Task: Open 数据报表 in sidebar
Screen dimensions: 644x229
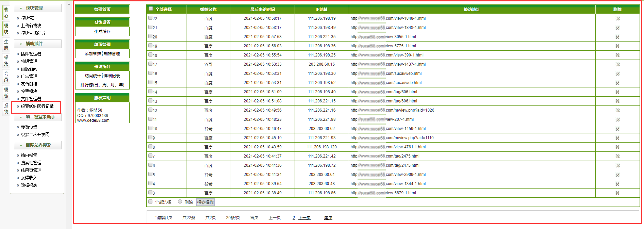Action: tap(29, 185)
